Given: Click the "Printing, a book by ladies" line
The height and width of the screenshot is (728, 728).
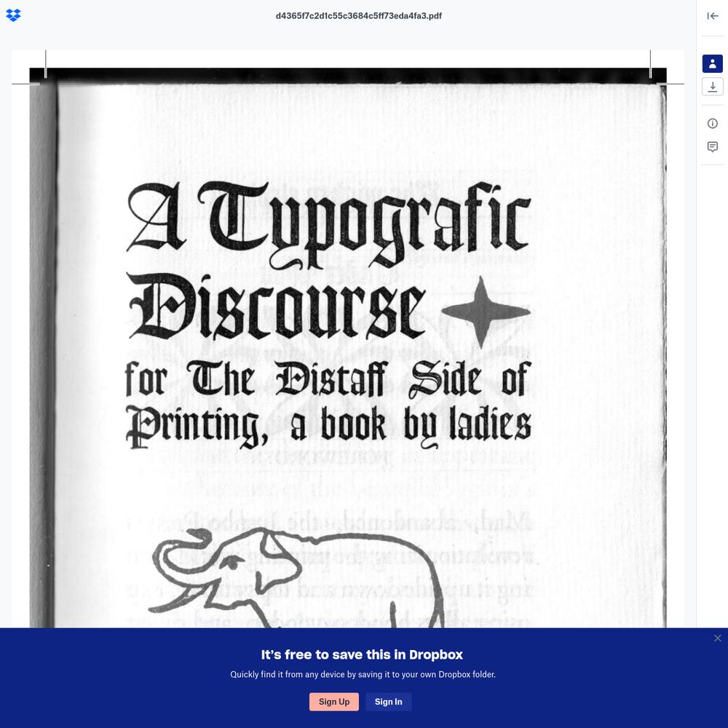Looking at the screenshot, I should (328, 427).
